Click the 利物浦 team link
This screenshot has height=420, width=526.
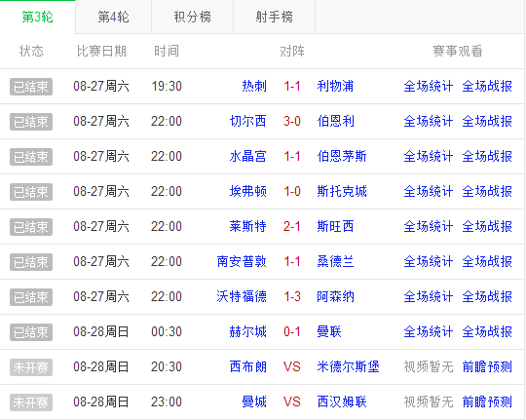tap(335, 87)
